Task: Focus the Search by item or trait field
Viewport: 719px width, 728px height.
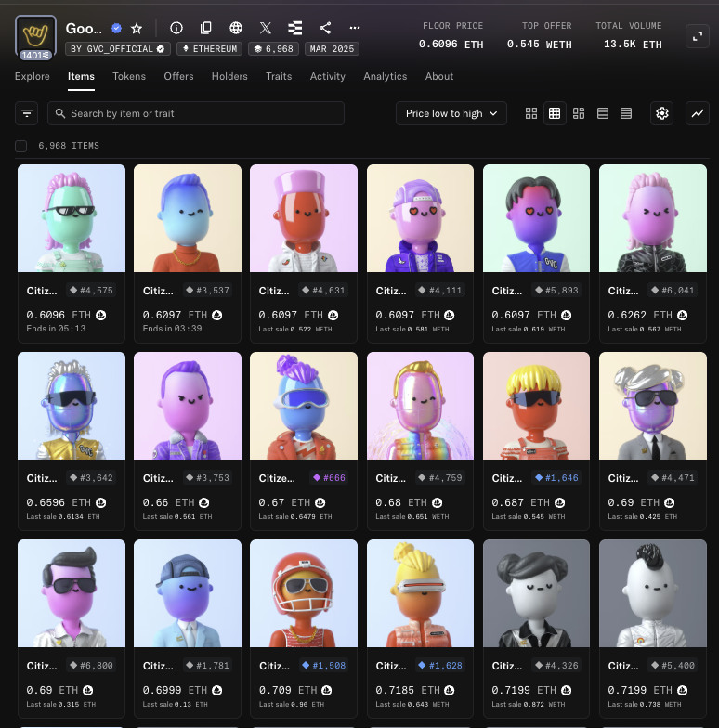Action: coord(195,113)
